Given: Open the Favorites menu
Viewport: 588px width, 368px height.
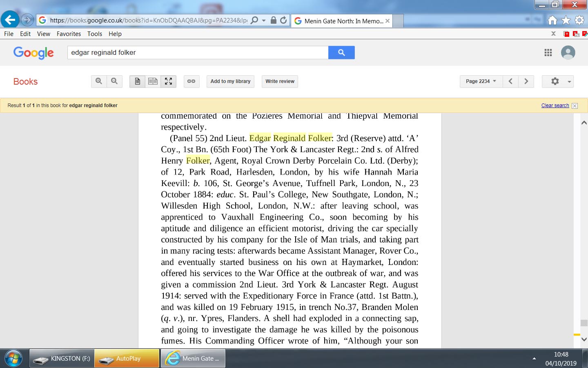Looking at the screenshot, I should [x=69, y=34].
